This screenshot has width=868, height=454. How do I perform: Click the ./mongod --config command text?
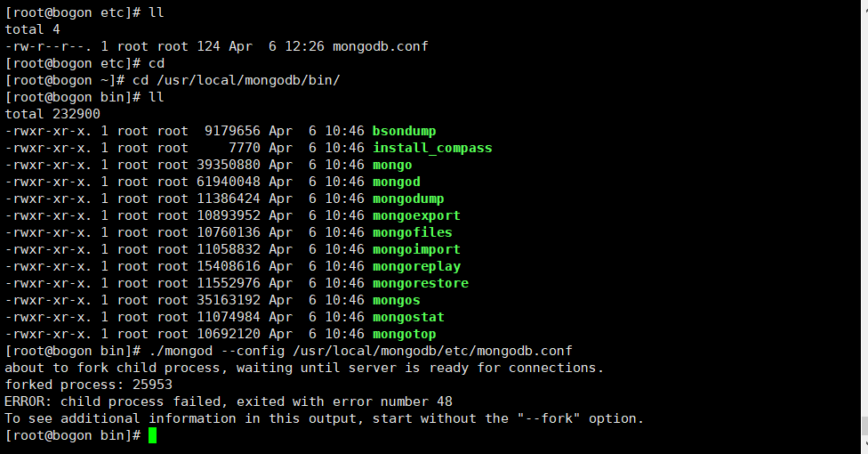[x=361, y=351]
